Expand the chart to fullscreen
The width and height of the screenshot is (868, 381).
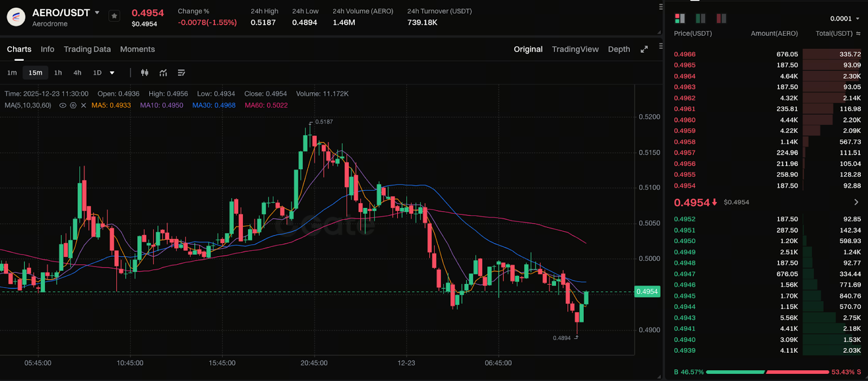pyautogui.click(x=644, y=49)
